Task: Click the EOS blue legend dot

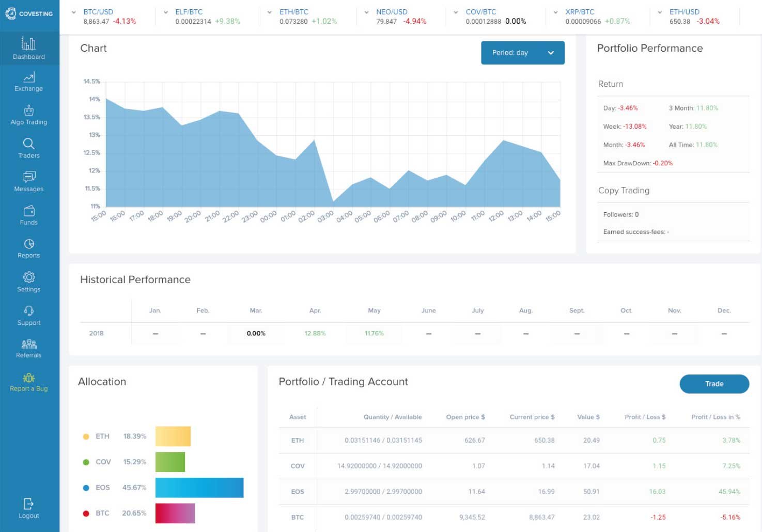Action: [x=86, y=488]
